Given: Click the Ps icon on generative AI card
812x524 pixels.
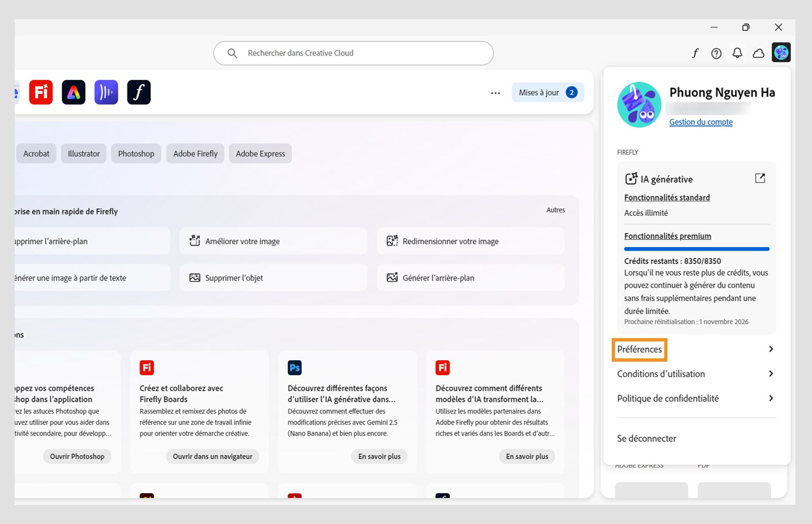Looking at the screenshot, I should [295, 368].
